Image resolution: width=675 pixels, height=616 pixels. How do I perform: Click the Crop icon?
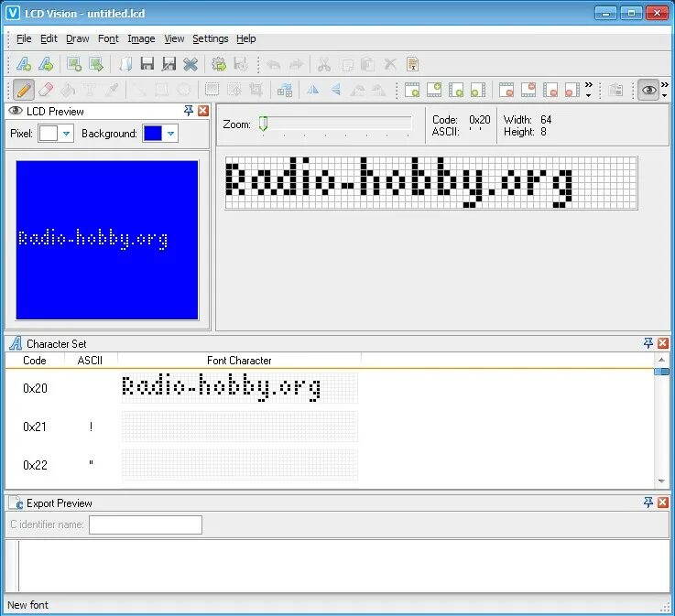click(x=256, y=90)
